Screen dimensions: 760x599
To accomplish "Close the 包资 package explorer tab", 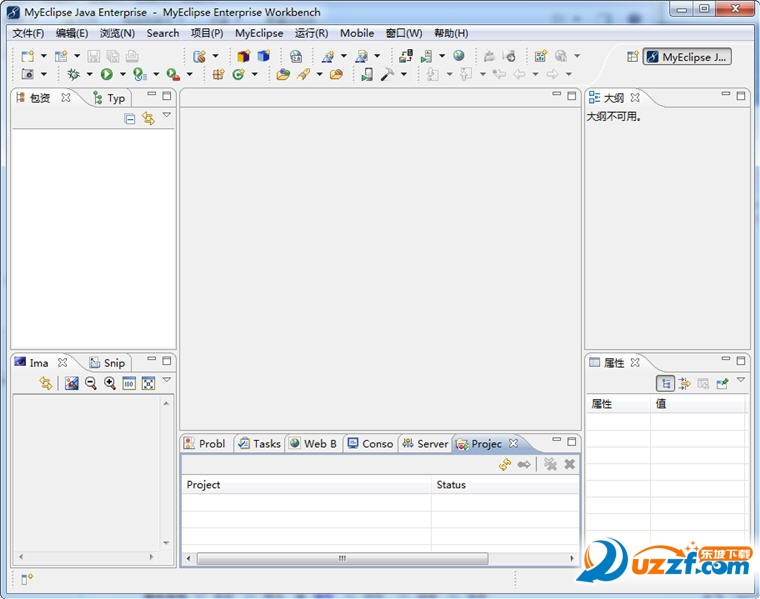I will coord(66,97).
